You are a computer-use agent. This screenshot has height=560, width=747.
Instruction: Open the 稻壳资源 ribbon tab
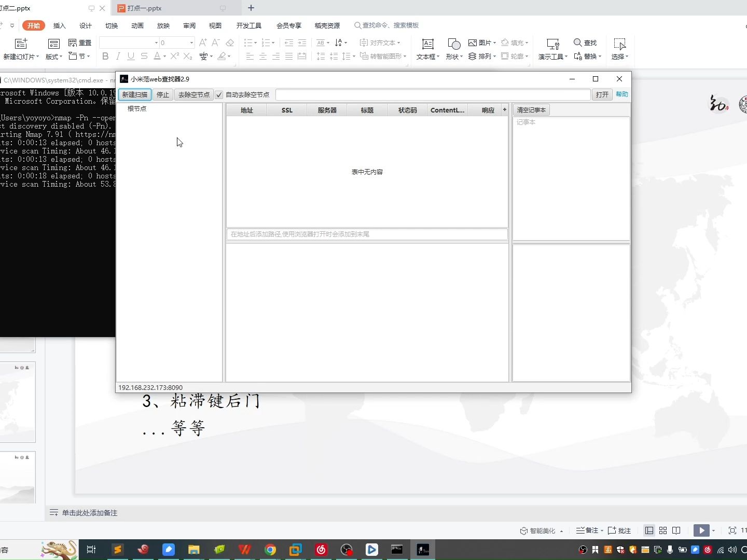coord(327,25)
